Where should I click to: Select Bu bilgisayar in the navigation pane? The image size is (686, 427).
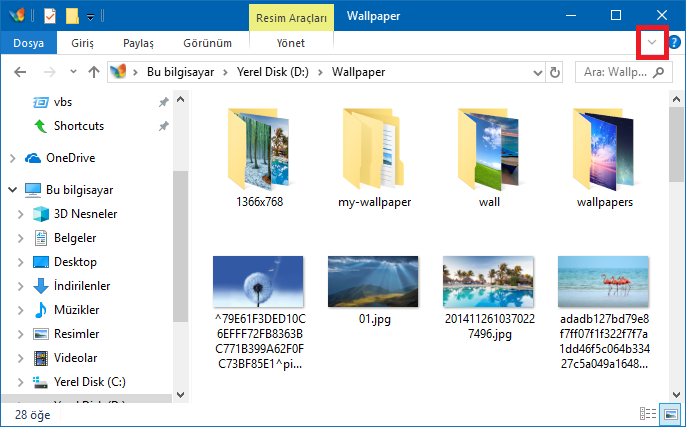click(x=80, y=190)
